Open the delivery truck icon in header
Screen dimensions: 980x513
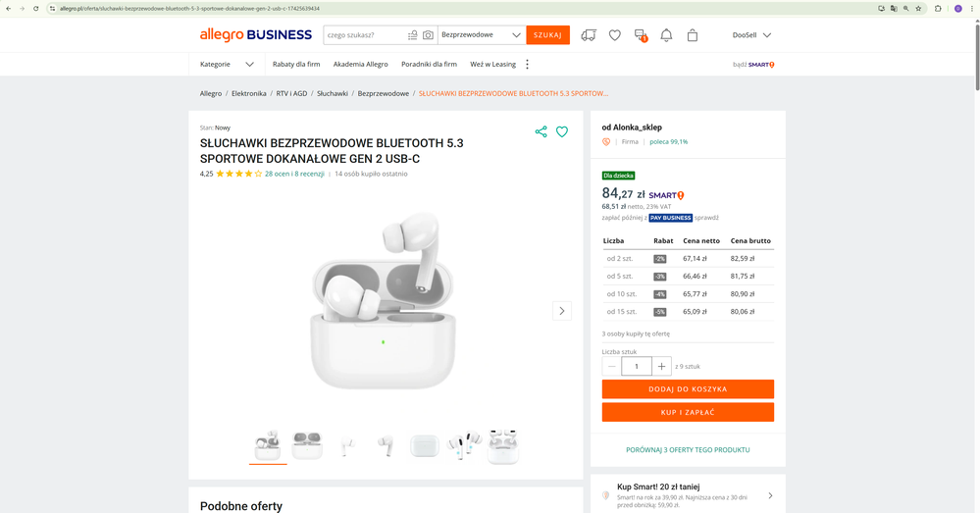point(589,35)
